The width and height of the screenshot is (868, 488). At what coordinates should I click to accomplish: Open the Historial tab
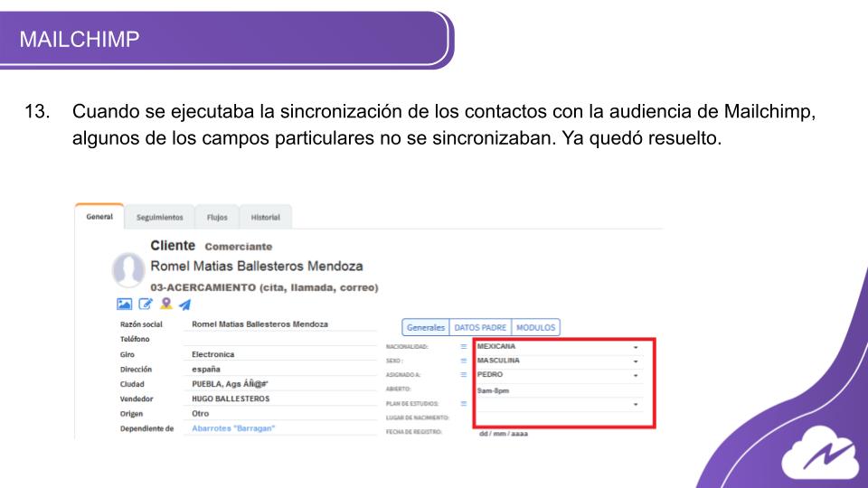[265, 218]
